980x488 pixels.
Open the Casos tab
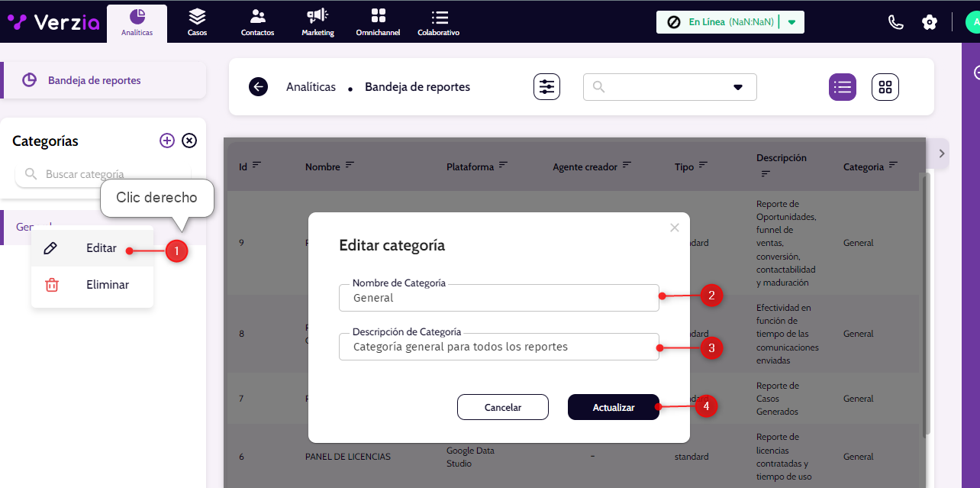tap(197, 22)
